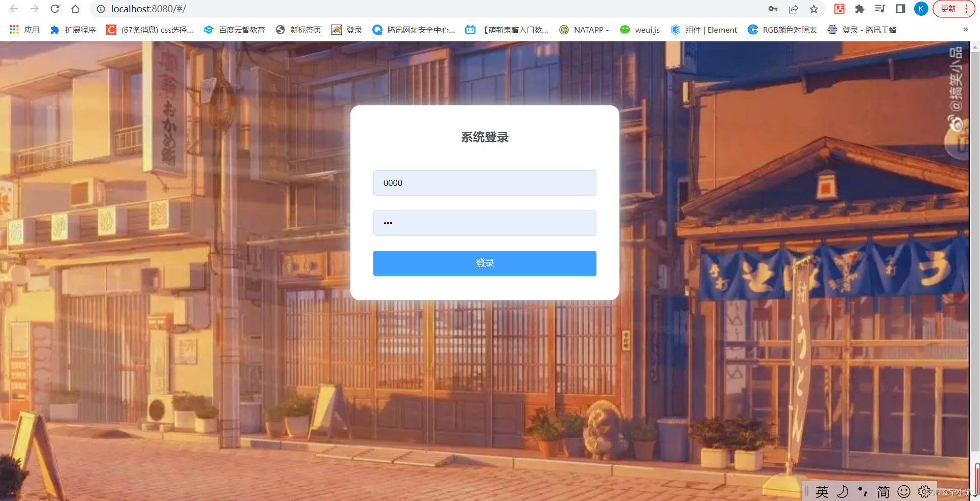Click the browser back arrow
Image resolution: width=980 pixels, height=501 pixels.
pos(14,9)
